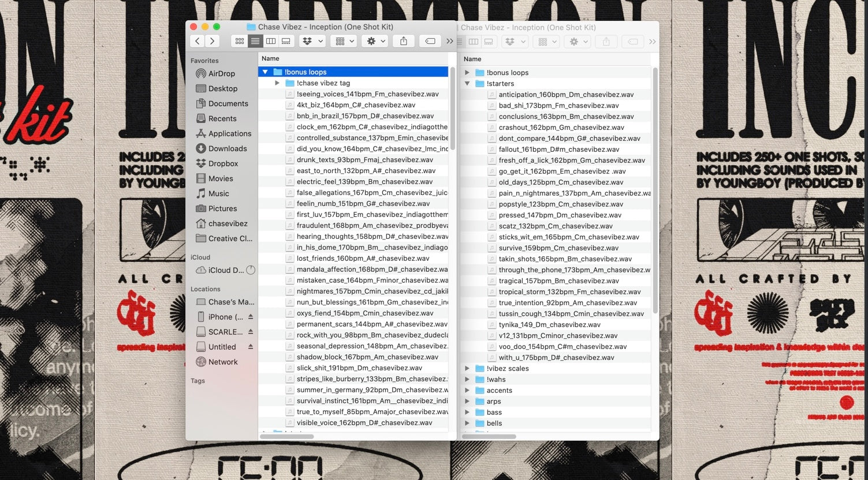Click the front window horizontal scrollbar
This screenshot has width=868, height=480.
[286, 437]
